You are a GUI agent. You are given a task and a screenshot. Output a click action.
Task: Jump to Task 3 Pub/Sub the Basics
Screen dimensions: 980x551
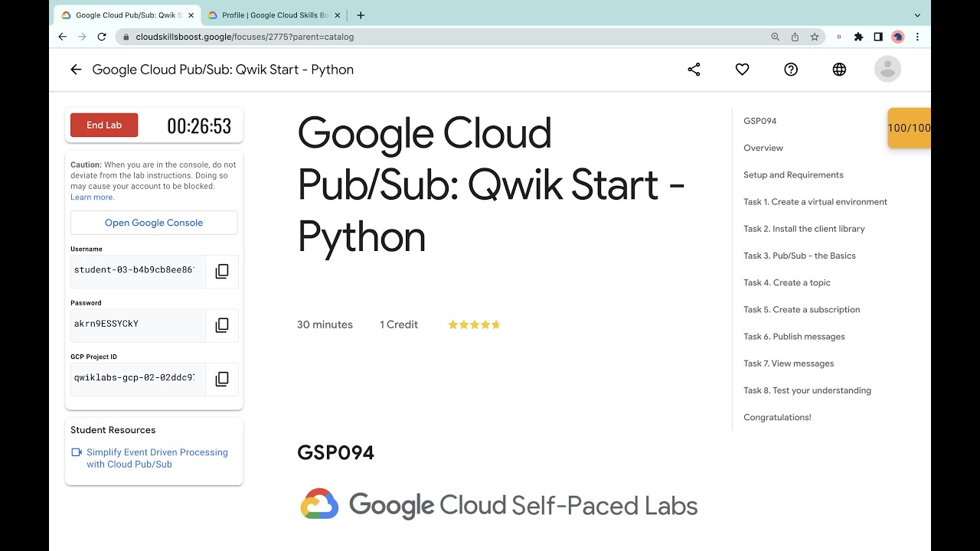799,256
